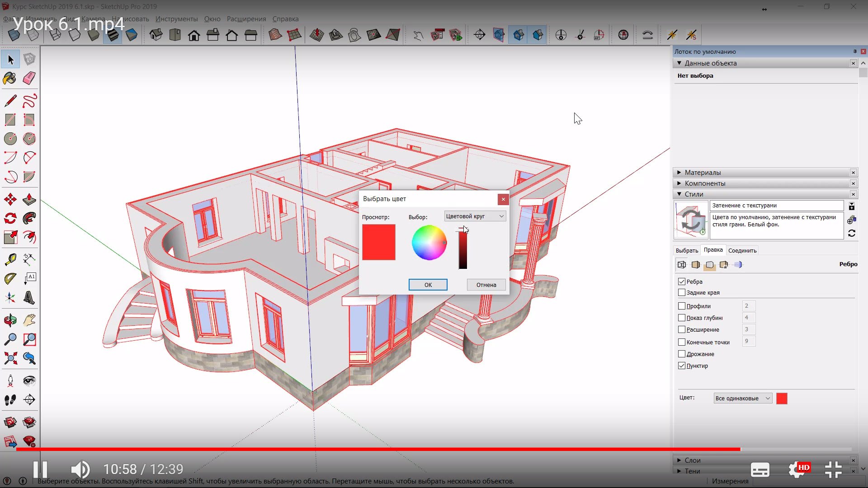Close the Выбрать цвет dialog
This screenshot has width=868, height=488.
click(x=503, y=199)
